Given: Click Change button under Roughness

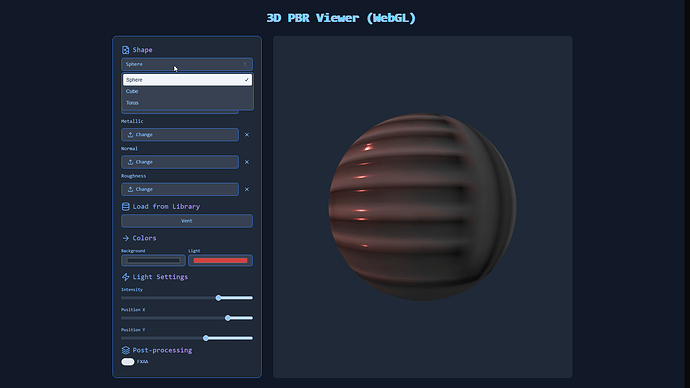Looking at the screenshot, I should (x=180, y=189).
